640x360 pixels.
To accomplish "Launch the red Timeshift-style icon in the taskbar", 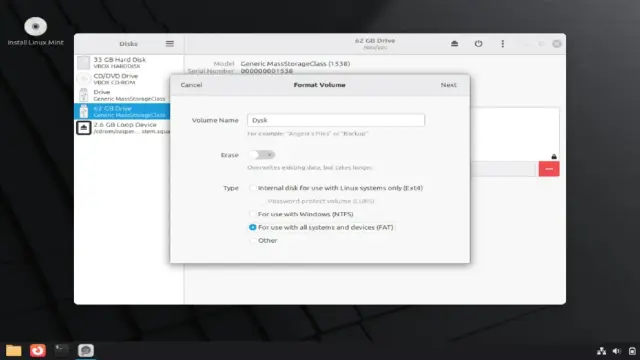I will 38,350.
